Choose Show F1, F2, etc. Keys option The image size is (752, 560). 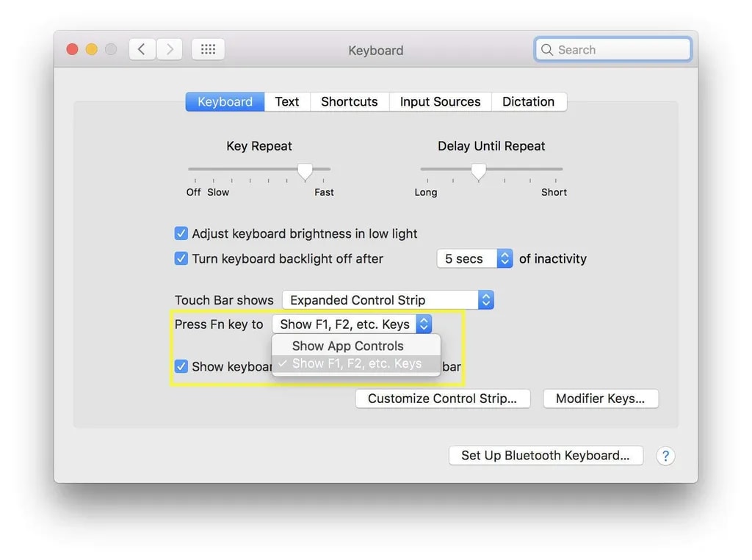[356, 363]
